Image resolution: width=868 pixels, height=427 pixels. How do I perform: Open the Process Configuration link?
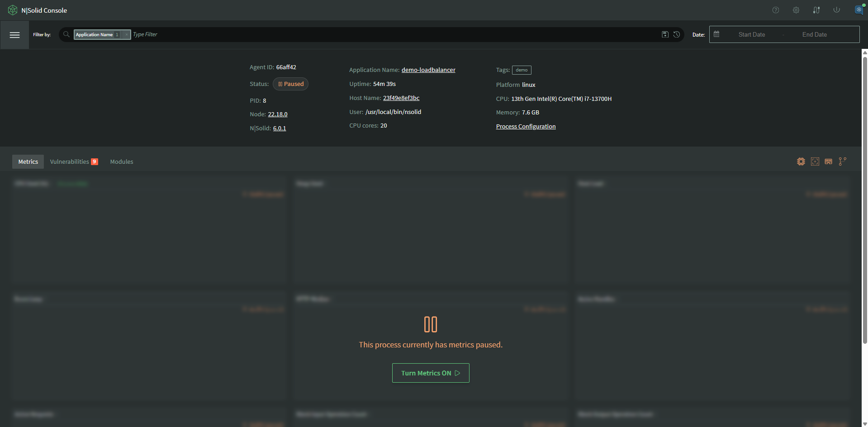[526, 126]
